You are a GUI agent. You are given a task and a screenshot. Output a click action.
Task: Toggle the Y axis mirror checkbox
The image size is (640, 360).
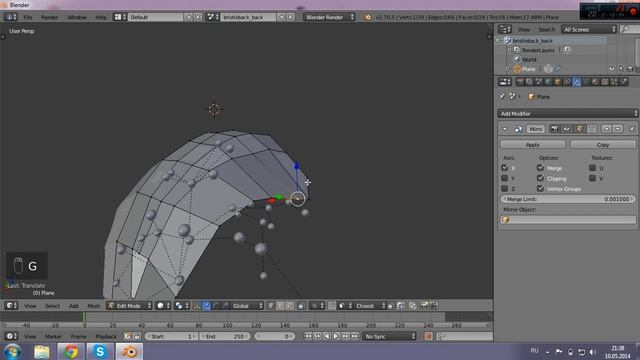click(504, 178)
